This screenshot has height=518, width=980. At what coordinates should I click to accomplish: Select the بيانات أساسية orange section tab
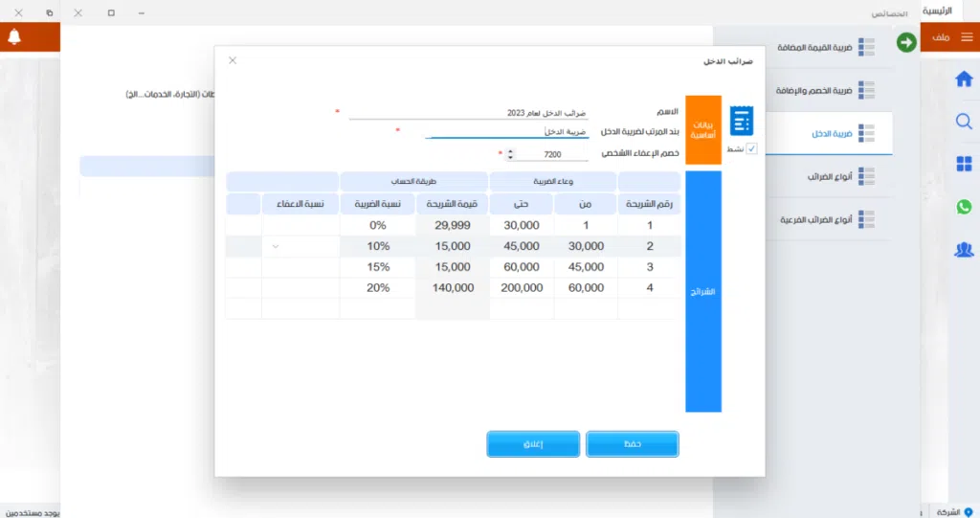tap(703, 131)
